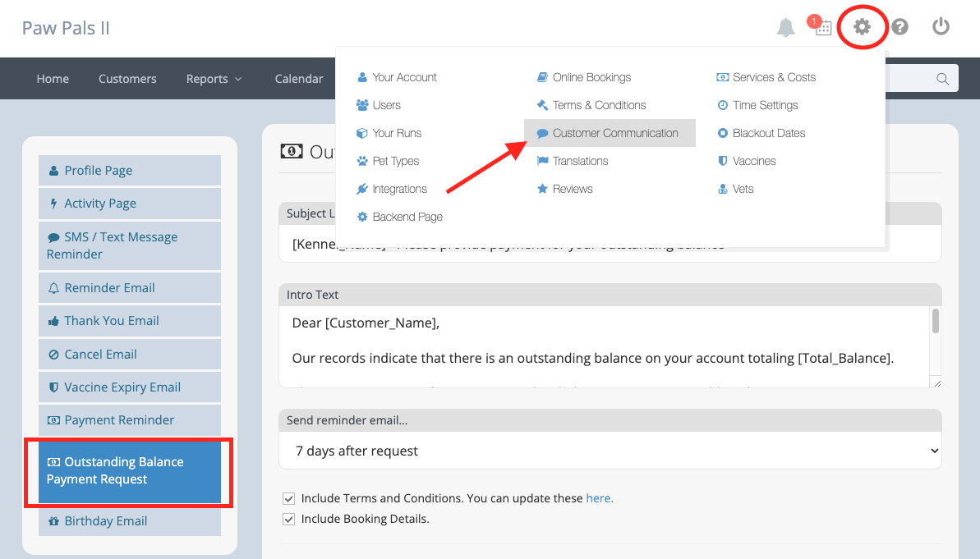The height and width of the screenshot is (559, 980).
Task: Click the person icon beside Your Account
Action: click(362, 77)
